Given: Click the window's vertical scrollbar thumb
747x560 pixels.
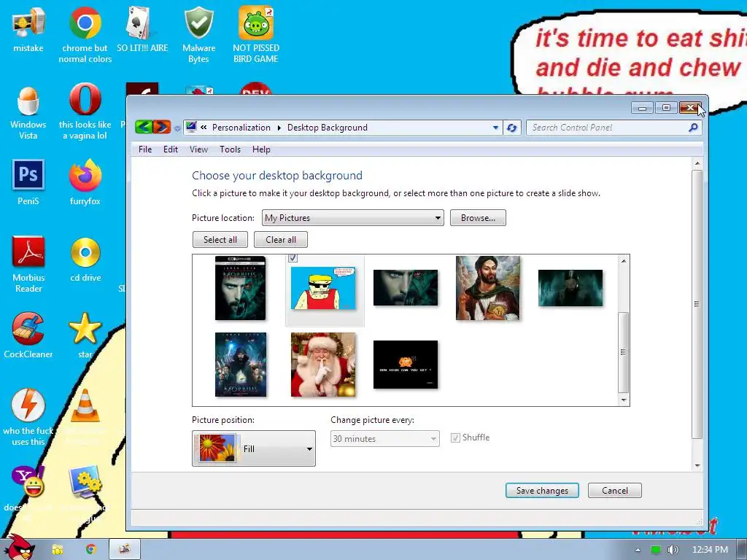Looking at the screenshot, I should [697, 304].
